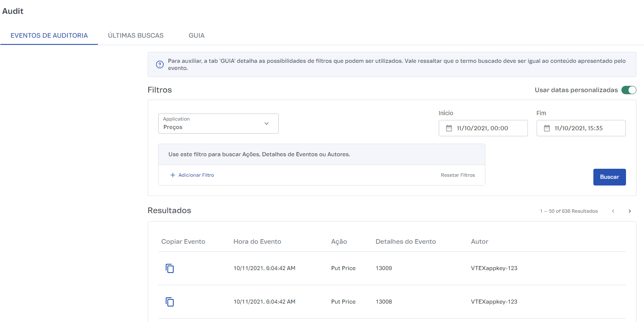This screenshot has width=644, height=322.
Task: Click the Início date field
Action: (x=487, y=128)
